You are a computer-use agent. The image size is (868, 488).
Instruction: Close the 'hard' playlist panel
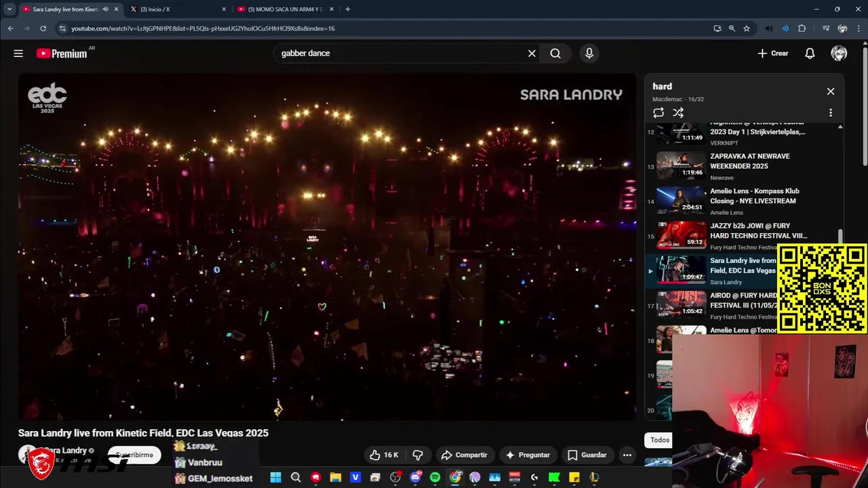[x=831, y=91]
